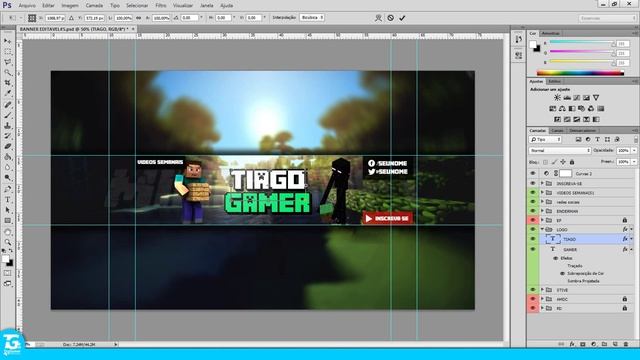Click the layer opacity field
Viewport: 640px width, 360px height.
(623, 150)
